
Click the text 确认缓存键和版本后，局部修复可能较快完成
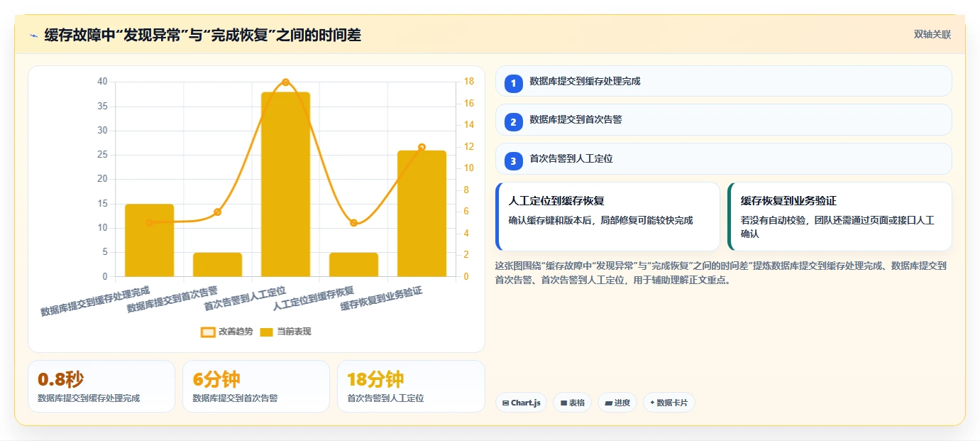click(600, 220)
